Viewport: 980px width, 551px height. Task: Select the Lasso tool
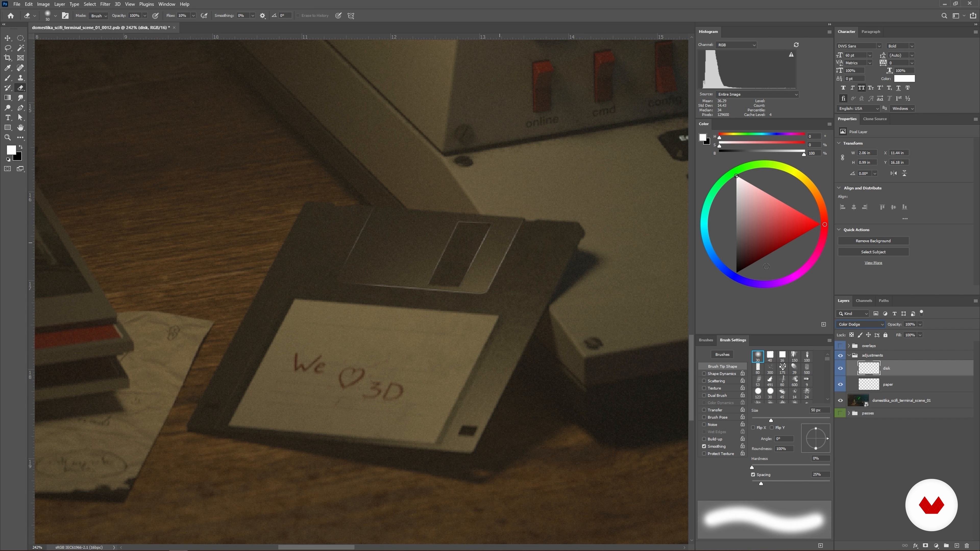tap(8, 48)
